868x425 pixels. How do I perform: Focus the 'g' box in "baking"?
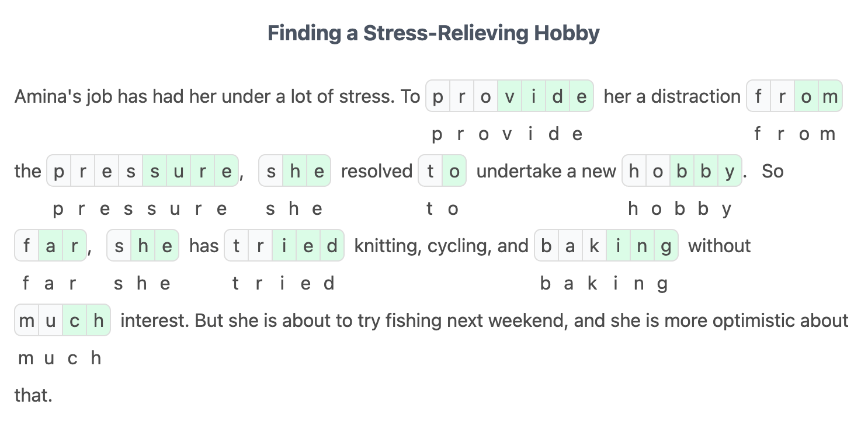tap(666, 246)
